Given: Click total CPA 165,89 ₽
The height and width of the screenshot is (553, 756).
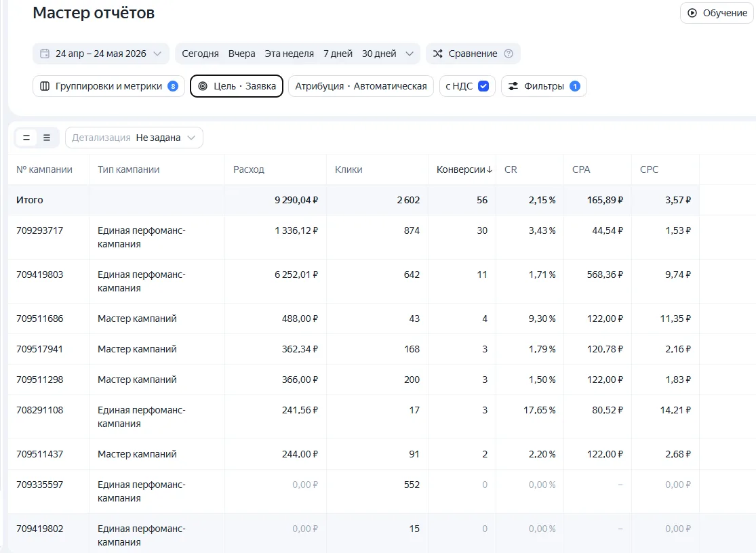Looking at the screenshot, I should tap(605, 200).
